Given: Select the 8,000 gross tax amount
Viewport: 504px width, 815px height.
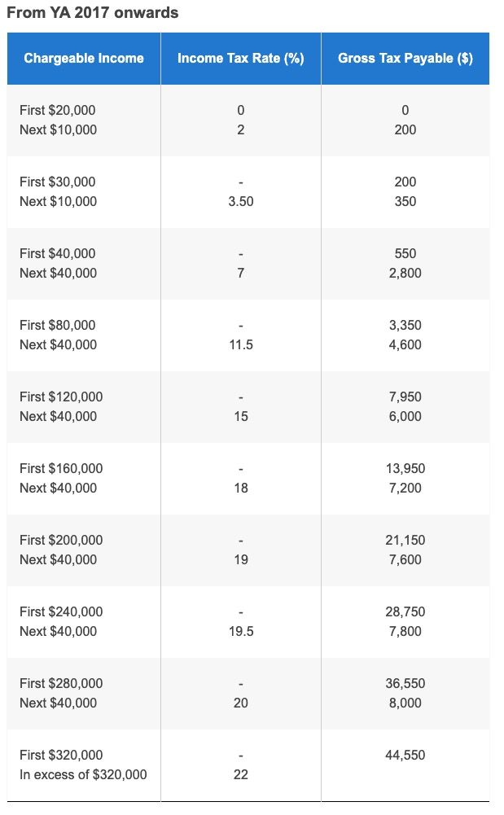Looking at the screenshot, I should [405, 703].
